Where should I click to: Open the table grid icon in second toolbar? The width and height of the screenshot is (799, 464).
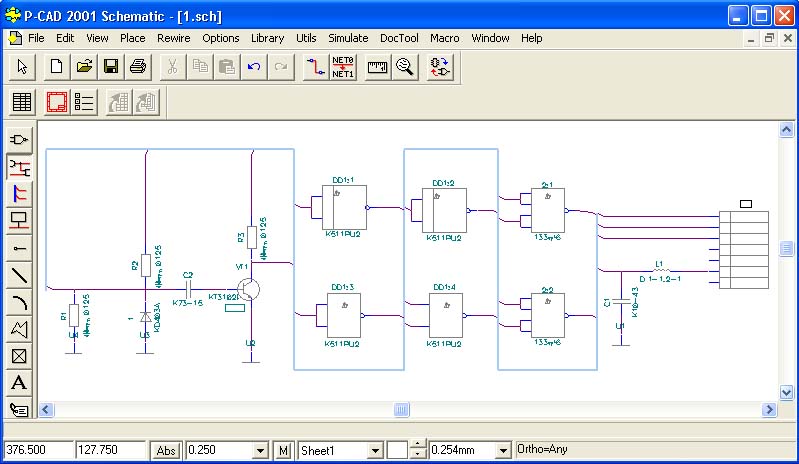22,102
